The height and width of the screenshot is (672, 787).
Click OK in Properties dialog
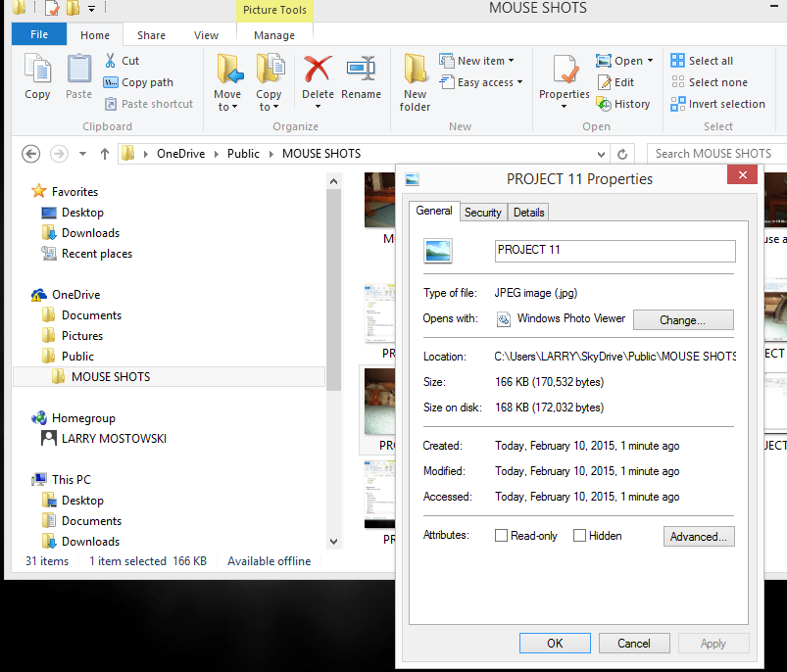point(555,643)
